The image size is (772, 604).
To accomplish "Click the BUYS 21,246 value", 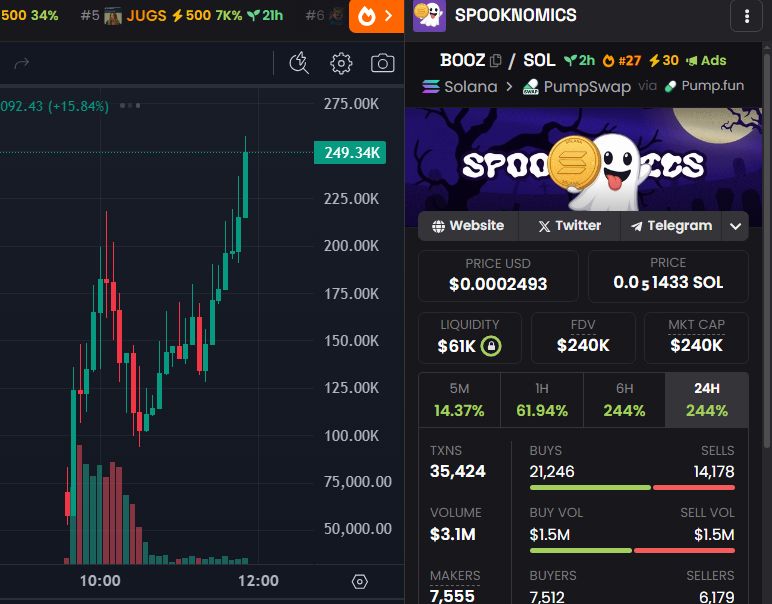I will (552, 472).
